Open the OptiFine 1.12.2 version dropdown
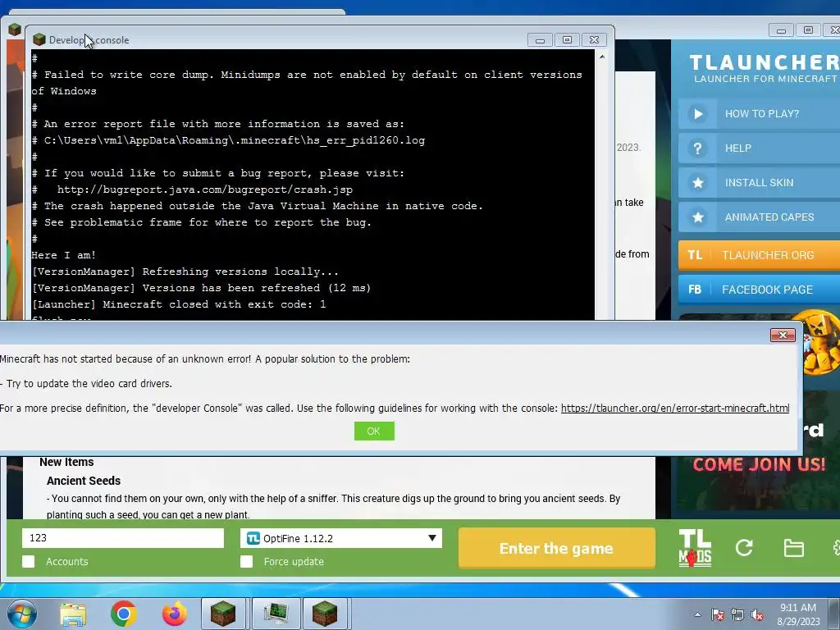This screenshot has height=630, width=840. point(341,538)
